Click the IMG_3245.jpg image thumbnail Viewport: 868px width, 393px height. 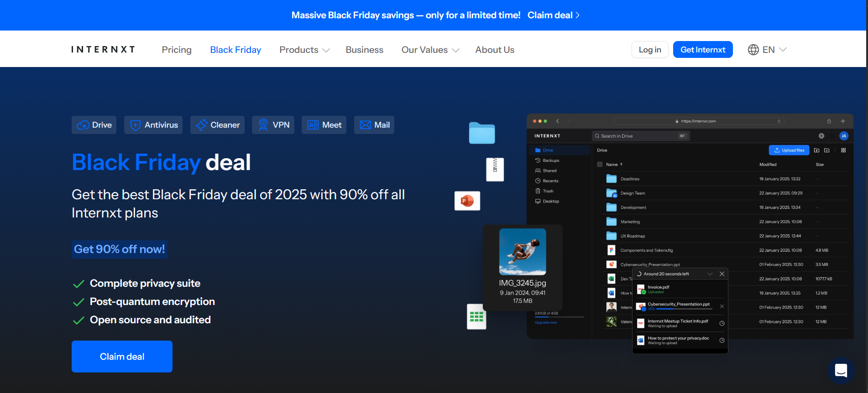[523, 252]
